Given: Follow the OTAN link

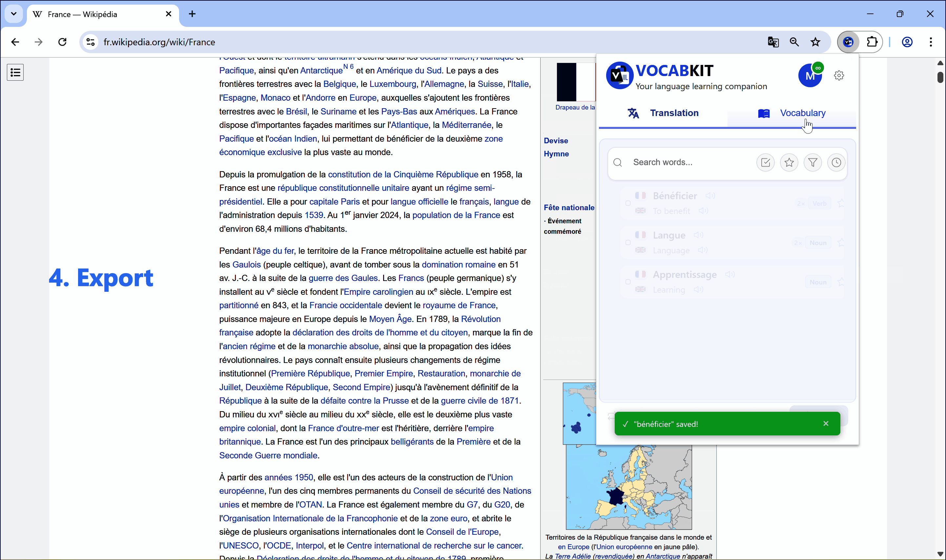Looking at the screenshot, I should (x=311, y=505).
